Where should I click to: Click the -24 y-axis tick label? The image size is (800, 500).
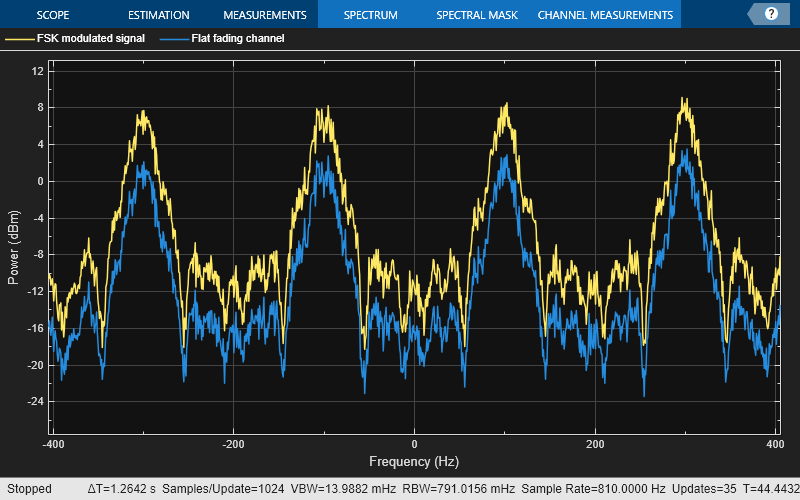click(35, 402)
